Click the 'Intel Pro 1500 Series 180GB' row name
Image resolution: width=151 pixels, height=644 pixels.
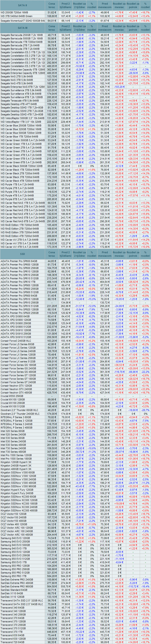(x=16, y=459)
